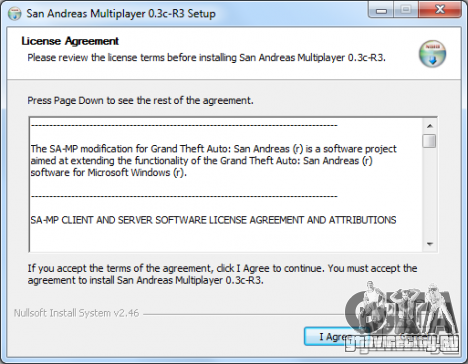Close the San Andreas Multiplayer setup window
The height and width of the screenshot is (364, 468).
pos(440,10)
